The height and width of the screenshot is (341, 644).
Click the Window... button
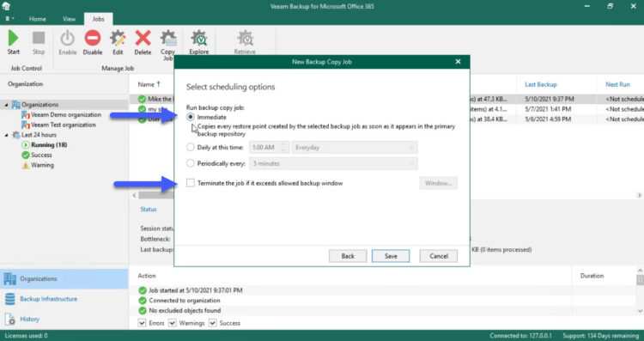pos(438,183)
